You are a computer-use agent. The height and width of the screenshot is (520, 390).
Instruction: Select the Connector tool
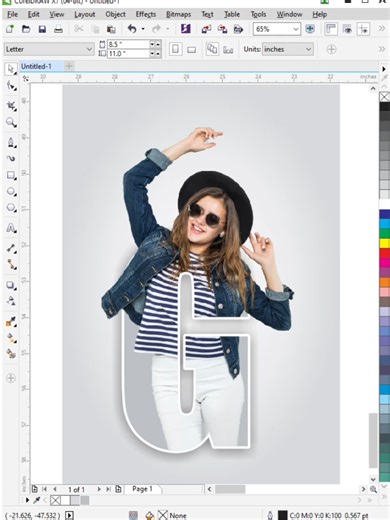click(x=11, y=265)
